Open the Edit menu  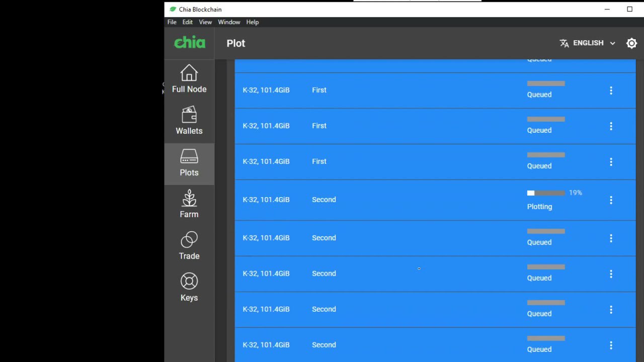187,22
